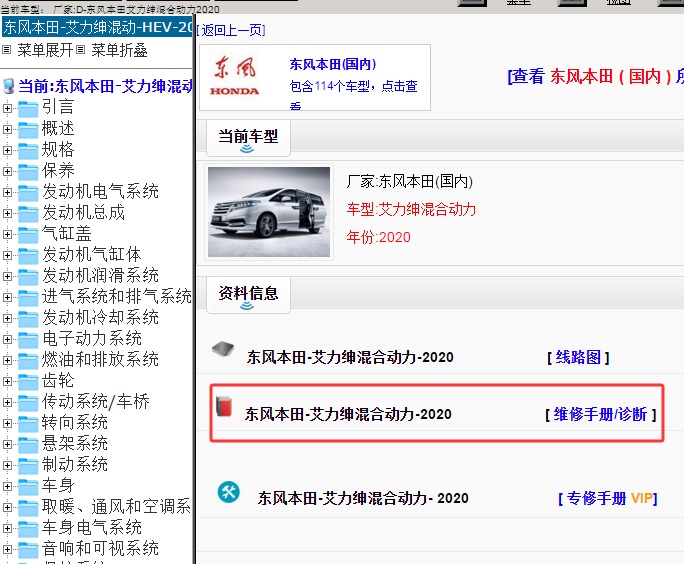Click the 菜单展开 list icon
The image size is (684, 564).
[6, 50]
